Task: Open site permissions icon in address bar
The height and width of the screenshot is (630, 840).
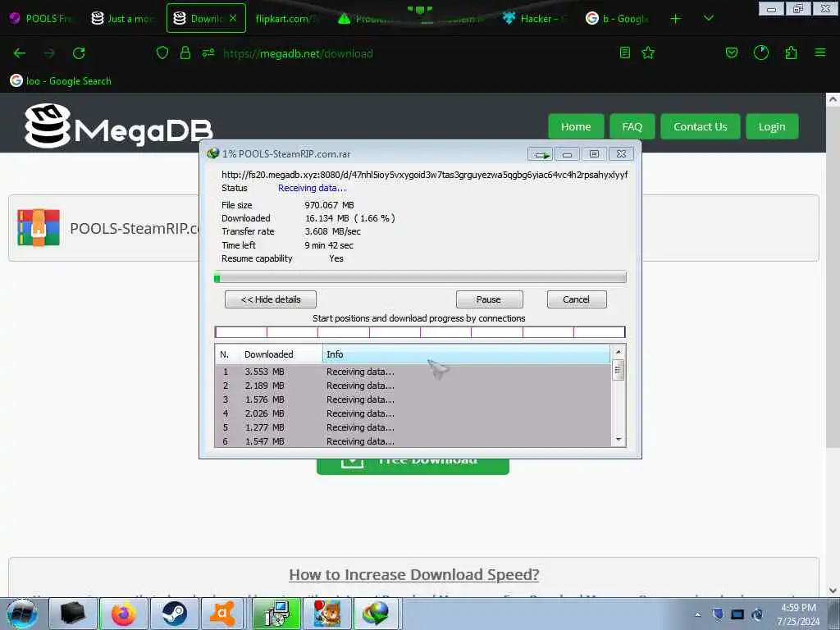Action: (x=208, y=52)
